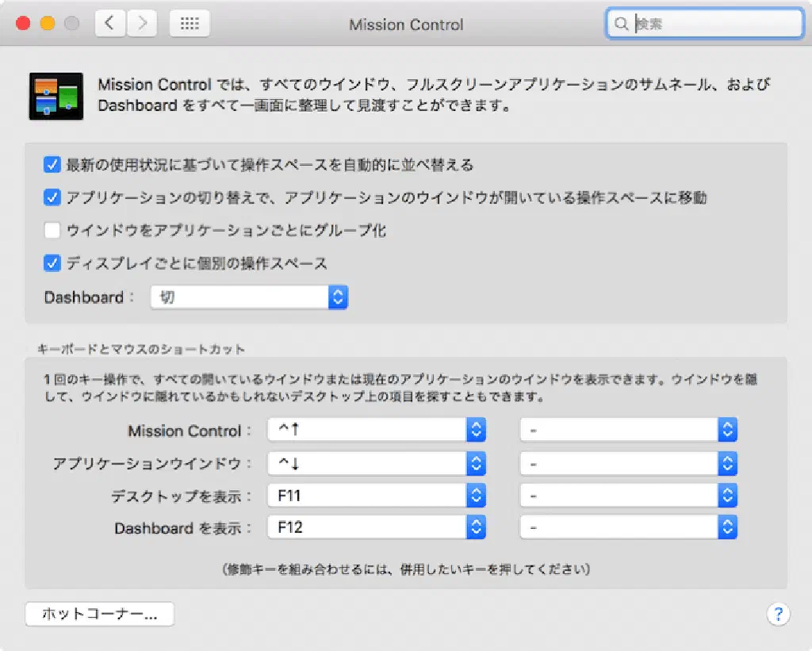Click the yellow minimize window button
Screen dimensions: 812x651
tap(47, 24)
